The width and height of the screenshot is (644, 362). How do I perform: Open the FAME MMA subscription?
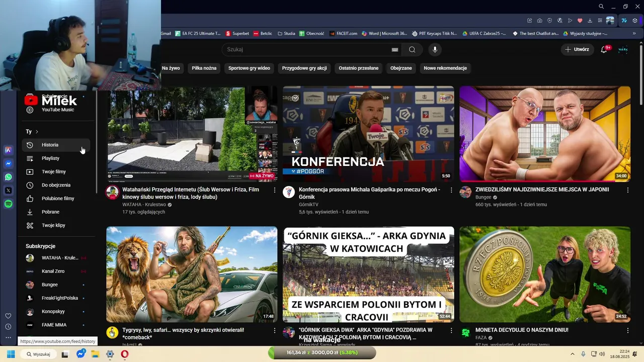[x=56, y=325]
